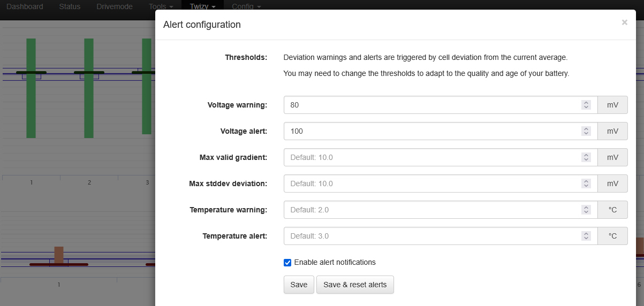Image resolution: width=644 pixels, height=306 pixels.
Task: Switch to Drivemode in navbar
Action: [114, 6]
